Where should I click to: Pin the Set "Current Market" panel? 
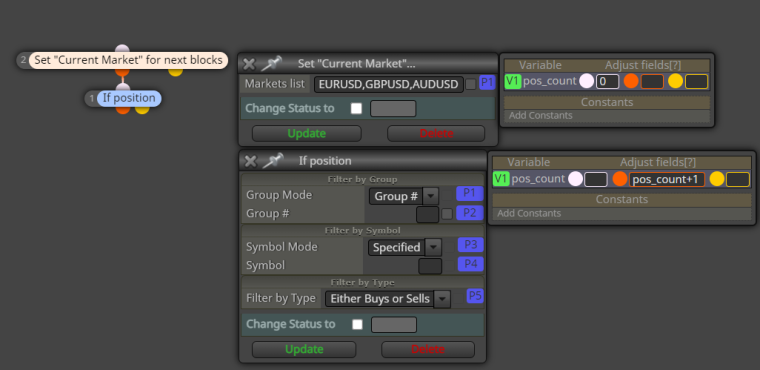(271, 64)
